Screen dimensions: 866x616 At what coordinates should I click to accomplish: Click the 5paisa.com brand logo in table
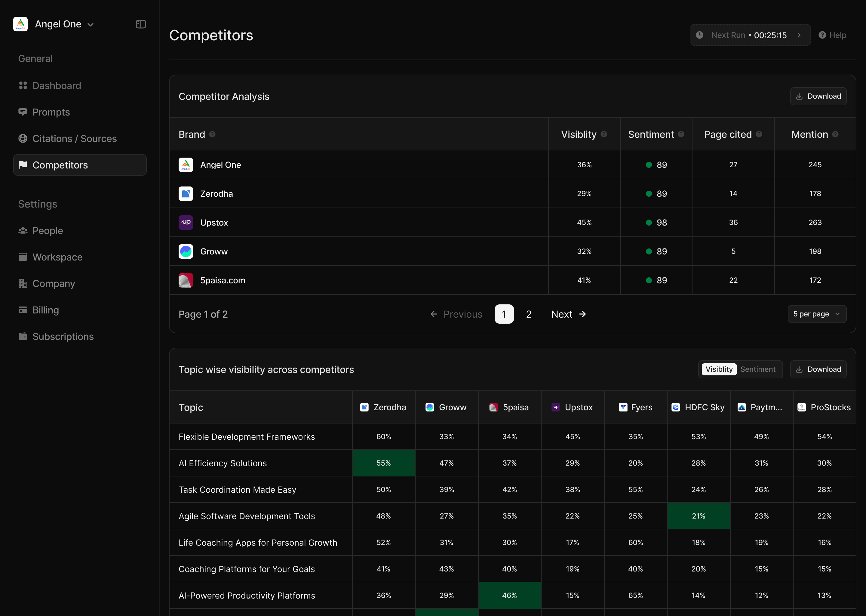(186, 280)
